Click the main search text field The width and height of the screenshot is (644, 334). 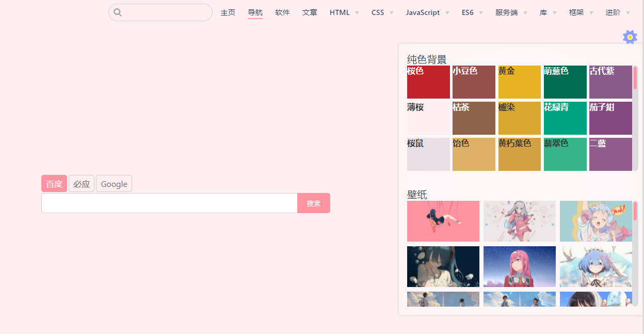pyautogui.click(x=169, y=203)
